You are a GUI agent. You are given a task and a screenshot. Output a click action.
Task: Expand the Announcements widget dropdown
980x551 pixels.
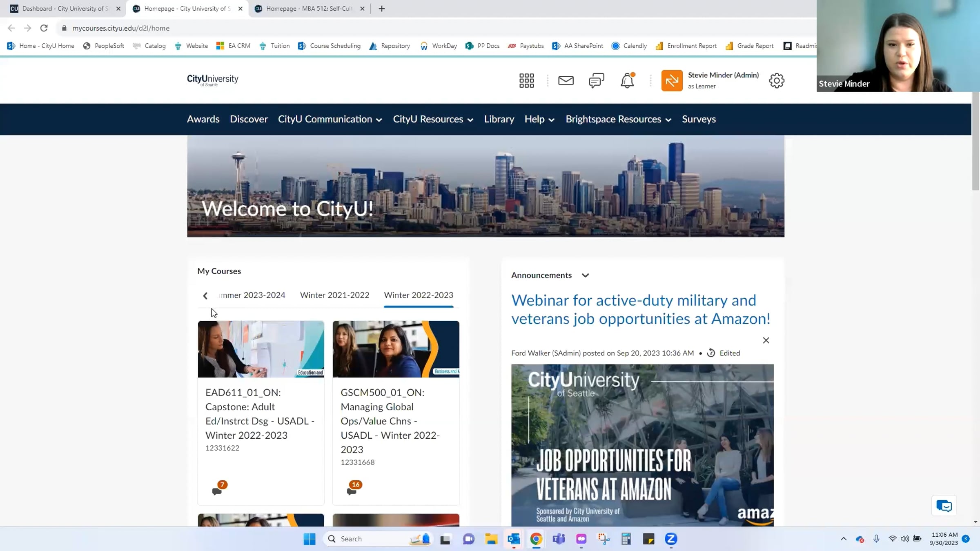click(x=585, y=275)
